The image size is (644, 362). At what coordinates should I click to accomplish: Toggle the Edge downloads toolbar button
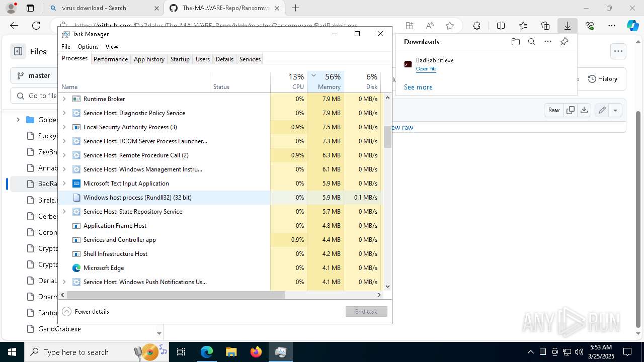click(x=568, y=26)
